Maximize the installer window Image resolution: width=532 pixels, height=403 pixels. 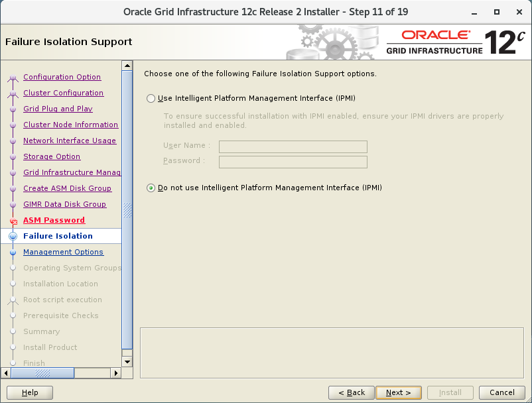[497, 12]
